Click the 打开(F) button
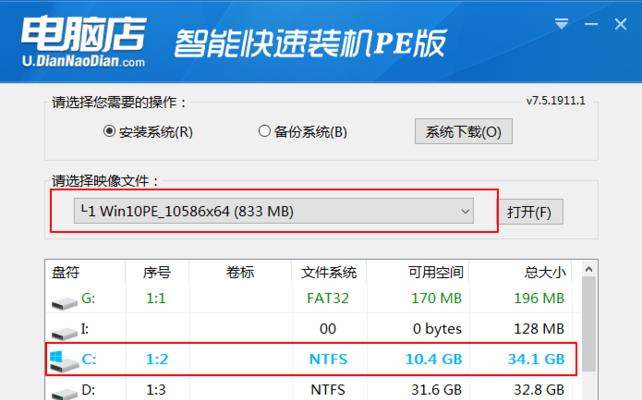Image resolution: width=642 pixels, height=400 pixels. pyautogui.click(x=531, y=212)
